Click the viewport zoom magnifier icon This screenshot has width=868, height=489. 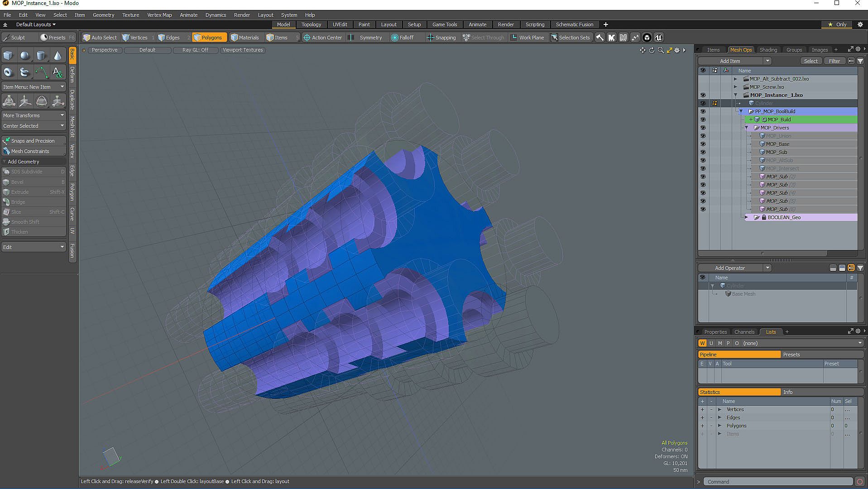661,50
